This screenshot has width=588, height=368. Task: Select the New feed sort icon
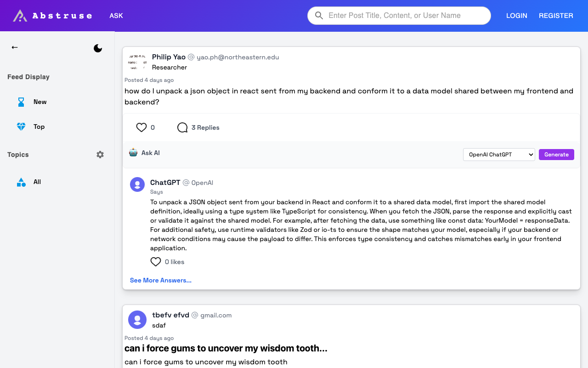tap(21, 102)
